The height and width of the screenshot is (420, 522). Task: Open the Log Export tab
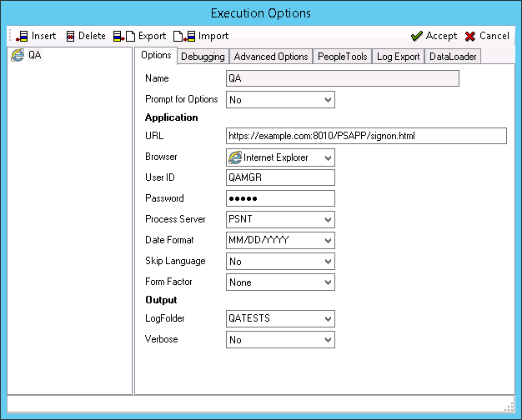coord(398,57)
